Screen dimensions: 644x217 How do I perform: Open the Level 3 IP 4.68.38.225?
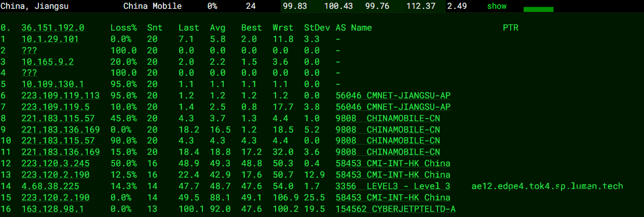pos(50,186)
